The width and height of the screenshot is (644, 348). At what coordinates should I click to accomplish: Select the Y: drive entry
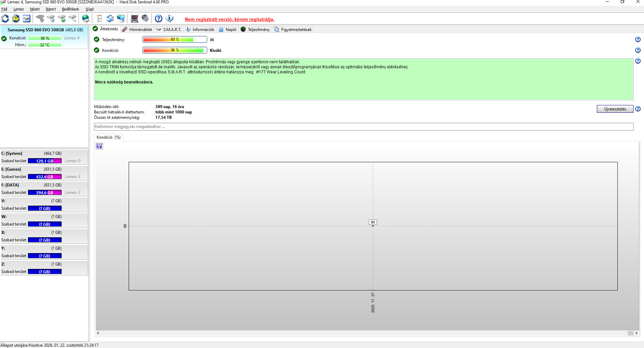point(44,252)
